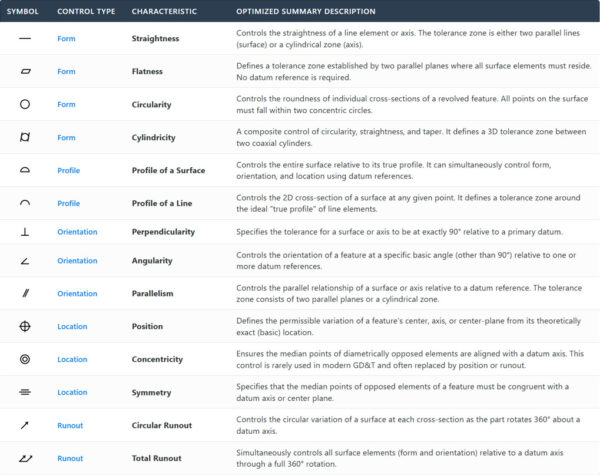This screenshot has height=475, width=600.
Task: Open the Runout link for Circular Runout
Action: click(70, 425)
